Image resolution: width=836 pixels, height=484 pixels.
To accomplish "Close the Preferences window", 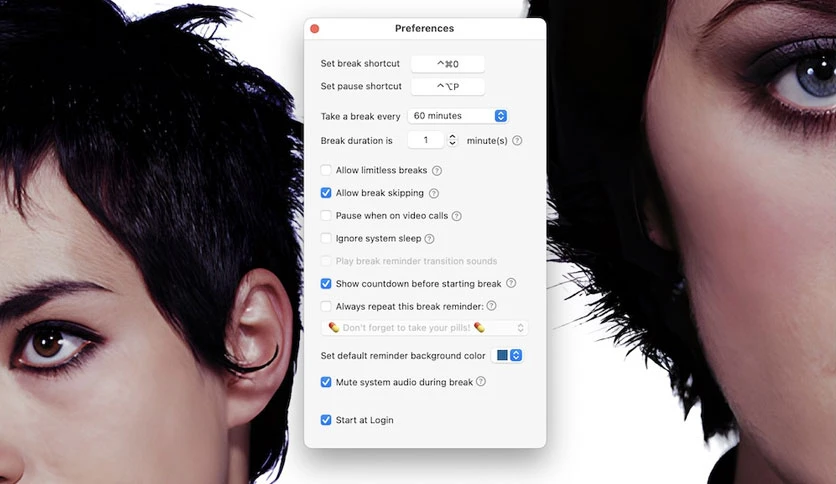I will click(x=315, y=29).
